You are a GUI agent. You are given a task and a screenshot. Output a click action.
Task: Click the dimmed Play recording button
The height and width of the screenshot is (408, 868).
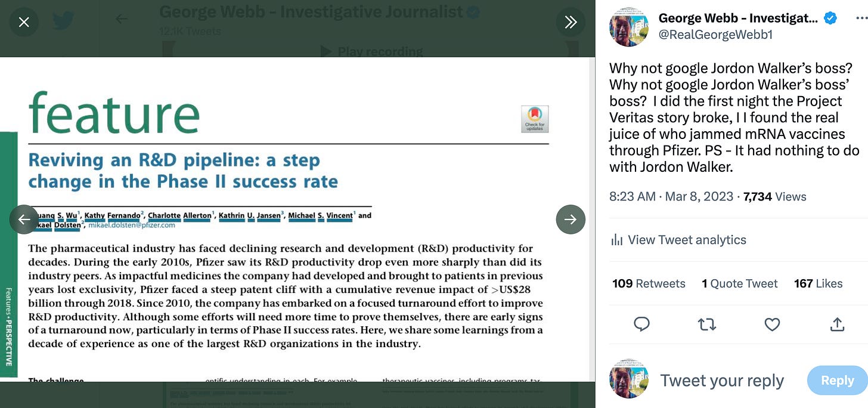371,51
